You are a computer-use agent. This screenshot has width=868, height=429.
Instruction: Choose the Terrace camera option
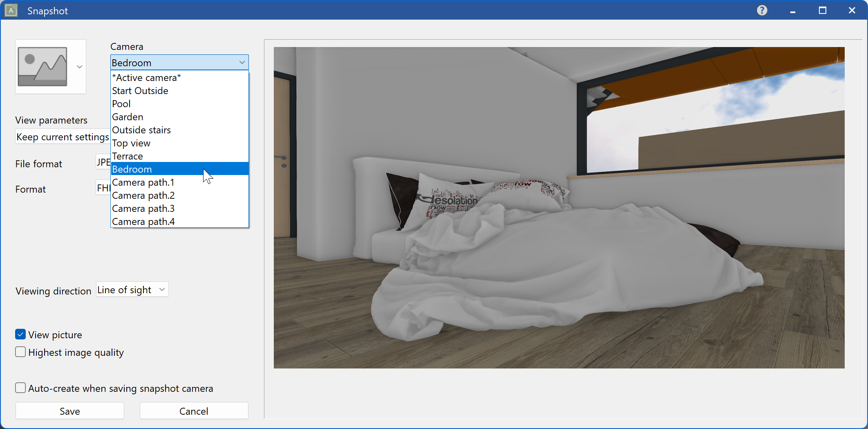[x=127, y=156]
